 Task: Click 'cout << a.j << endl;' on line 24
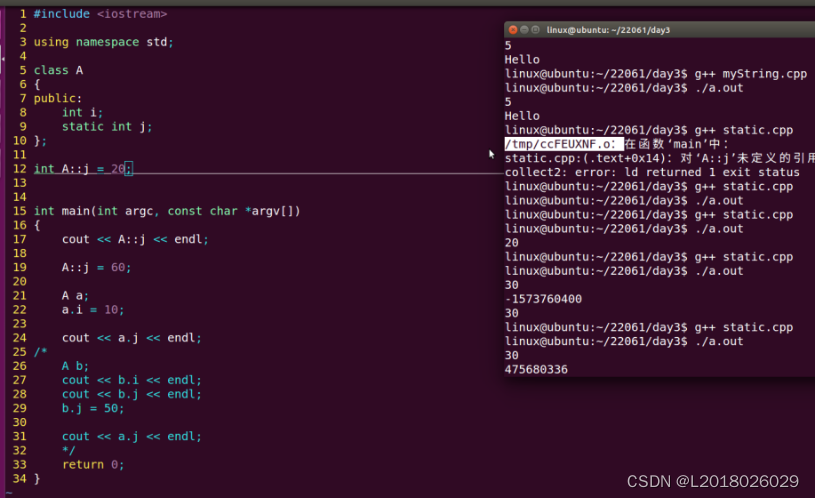click(132, 338)
